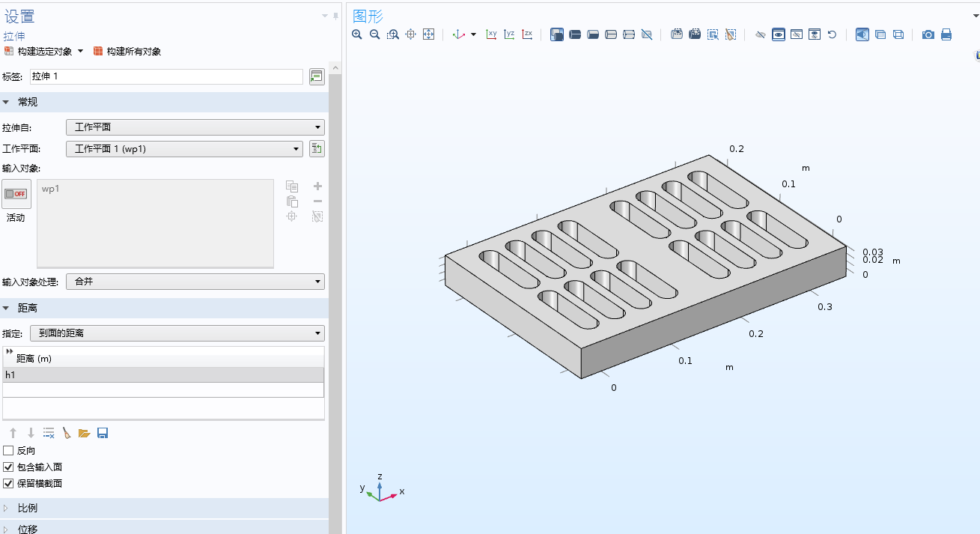The image size is (980, 534).
Task: Click the zoom extents icon
Action: point(429,34)
